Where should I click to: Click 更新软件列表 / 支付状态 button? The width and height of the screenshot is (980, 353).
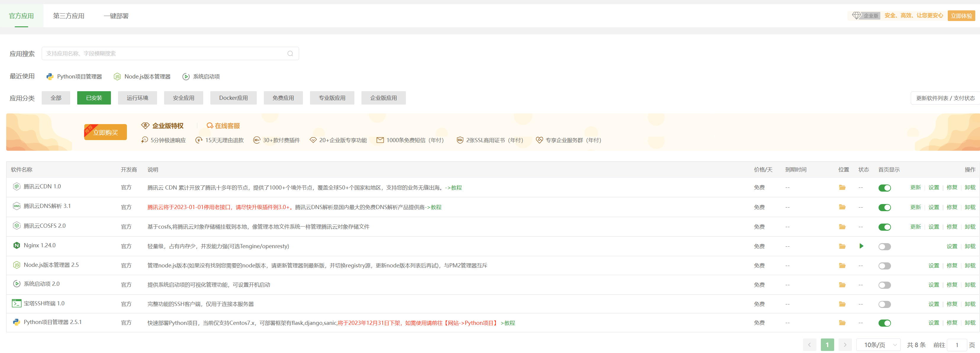pyautogui.click(x=945, y=98)
